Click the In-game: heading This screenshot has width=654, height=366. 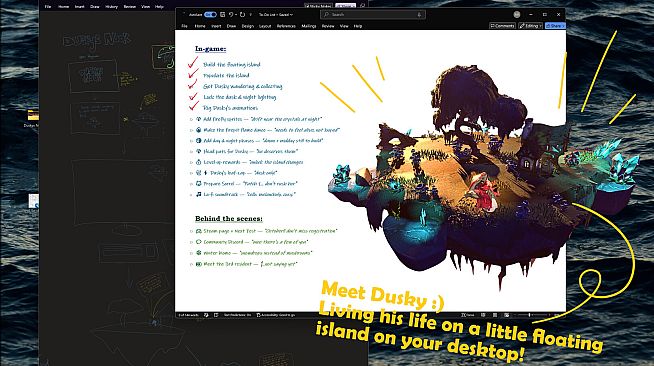pos(211,49)
